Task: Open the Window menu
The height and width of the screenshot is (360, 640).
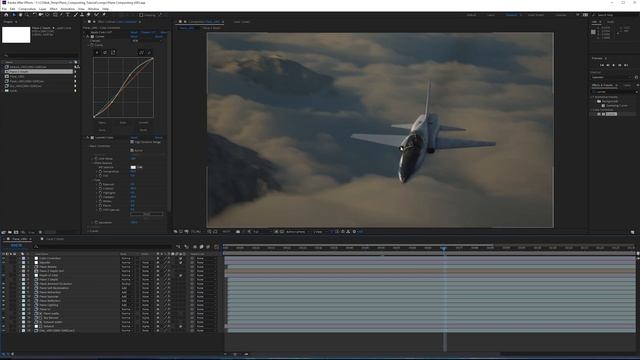Action: pyautogui.click(x=93, y=9)
